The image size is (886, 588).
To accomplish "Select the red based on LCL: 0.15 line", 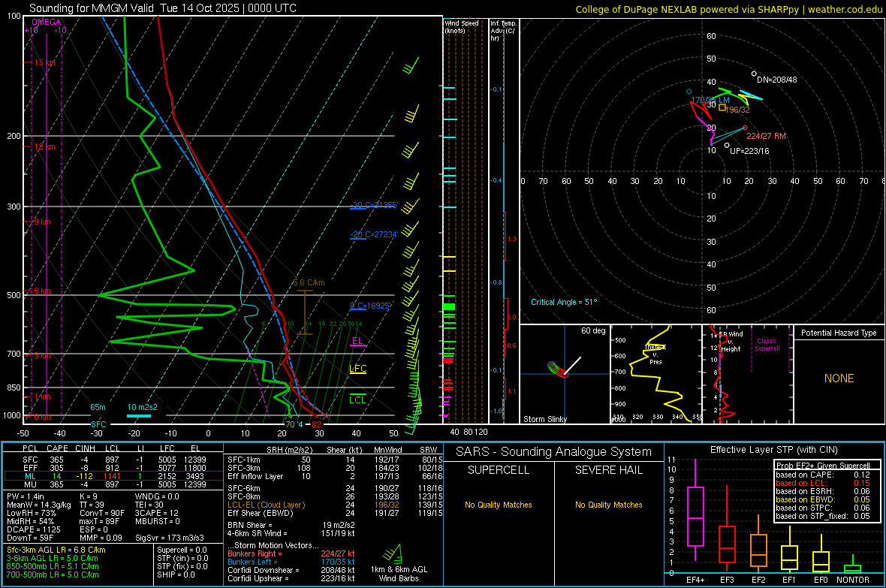I will pyautogui.click(x=823, y=483).
